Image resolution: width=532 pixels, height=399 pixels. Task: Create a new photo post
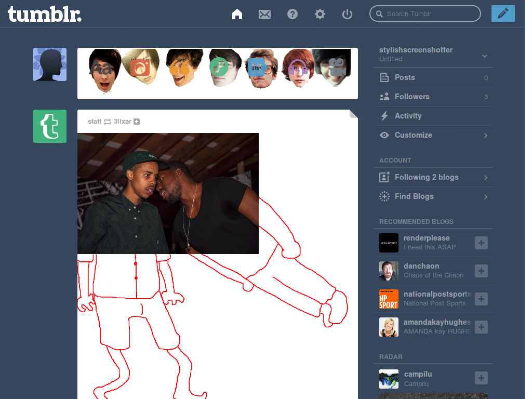click(x=140, y=68)
